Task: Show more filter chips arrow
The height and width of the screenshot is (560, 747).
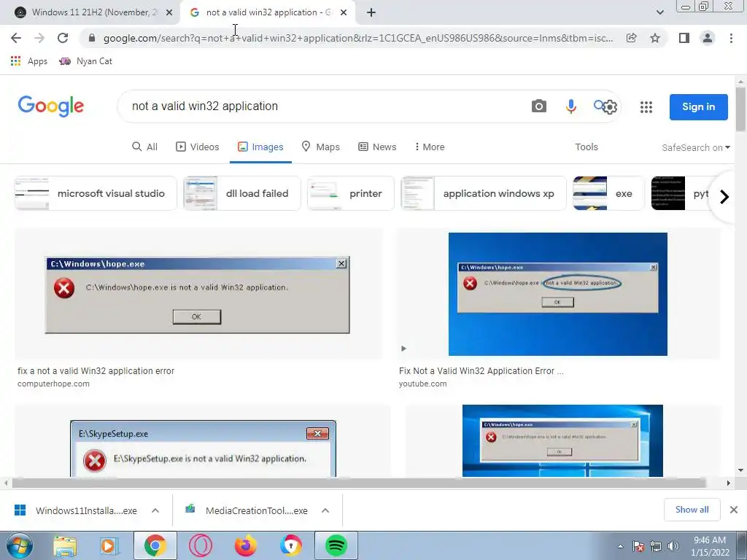Action: point(724,196)
